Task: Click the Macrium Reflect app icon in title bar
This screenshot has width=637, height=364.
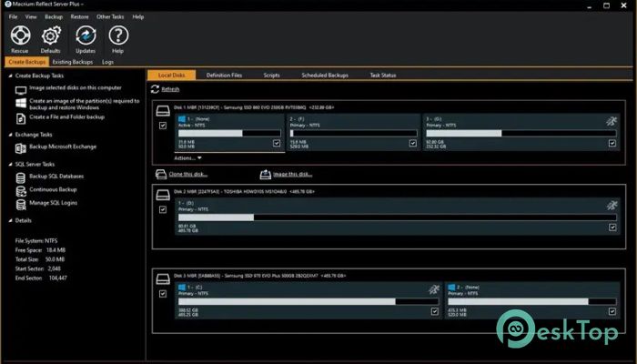Action: coord(7,4)
